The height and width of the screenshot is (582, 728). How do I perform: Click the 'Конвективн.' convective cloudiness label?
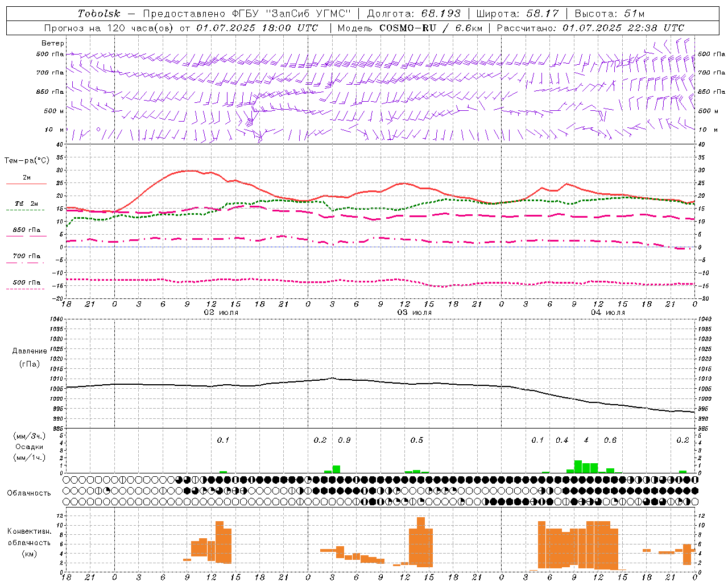click(29, 531)
